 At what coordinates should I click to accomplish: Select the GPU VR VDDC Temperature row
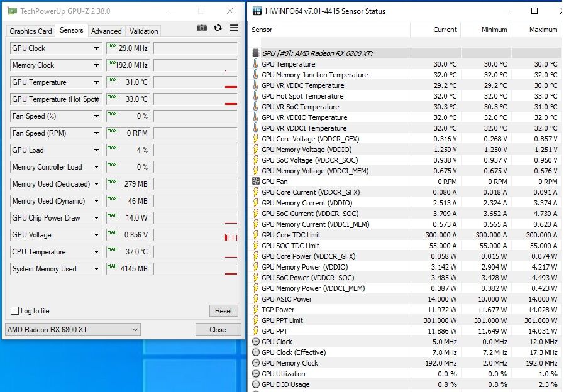(x=405, y=85)
